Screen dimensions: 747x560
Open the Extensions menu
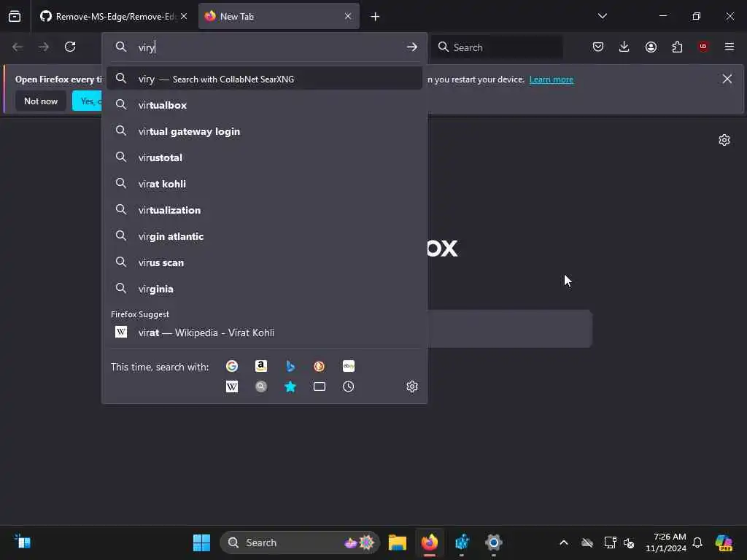pos(677,47)
